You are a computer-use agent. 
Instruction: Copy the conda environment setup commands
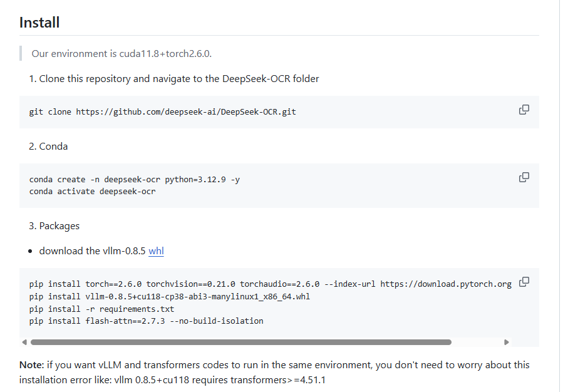tap(524, 177)
